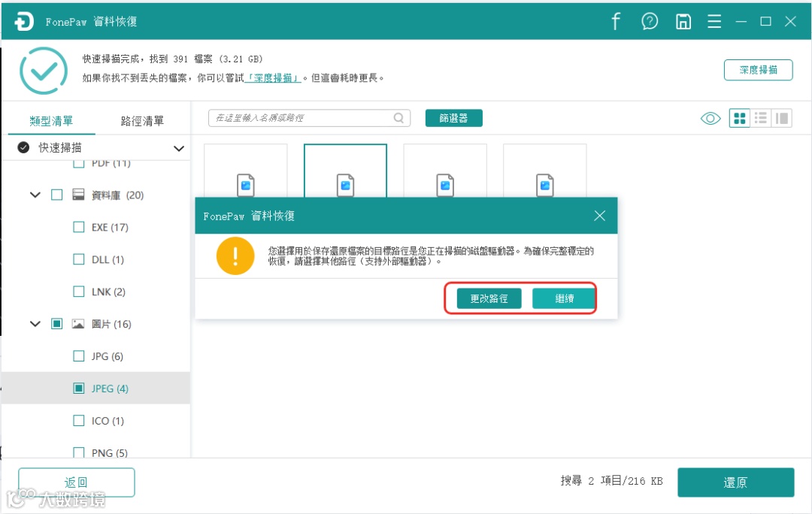Check the EXE (17) checkbox
This screenshot has height=514, width=812.
coord(79,227)
